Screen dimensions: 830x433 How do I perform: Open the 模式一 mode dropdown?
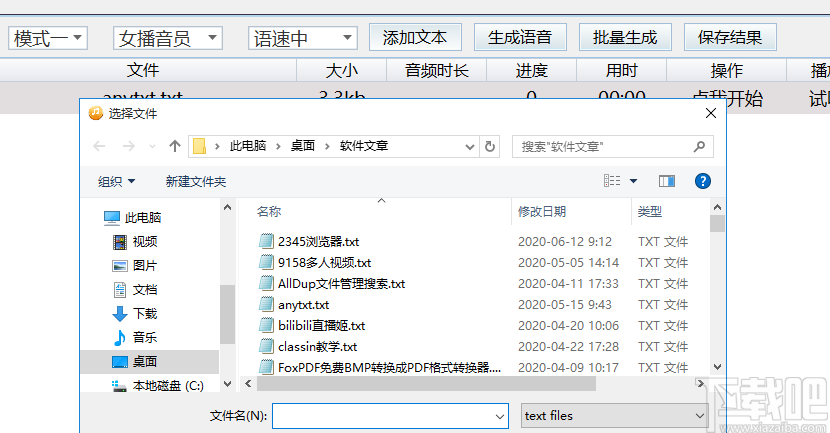click(48, 38)
